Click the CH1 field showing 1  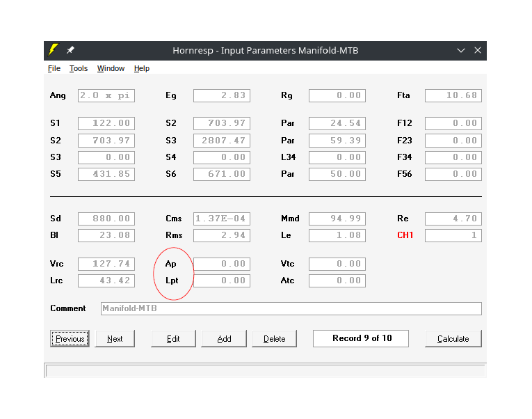pyautogui.click(x=453, y=236)
